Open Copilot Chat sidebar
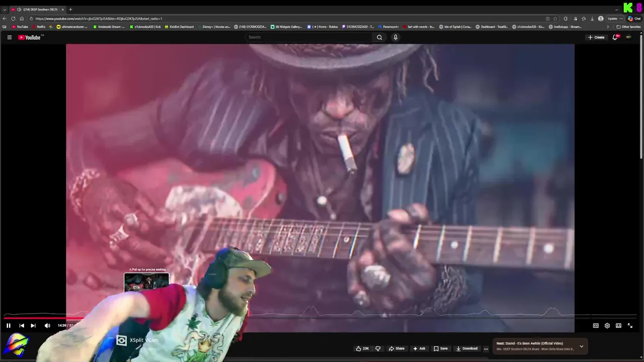The height and width of the screenshot is (362, 644). coord(634,19)
